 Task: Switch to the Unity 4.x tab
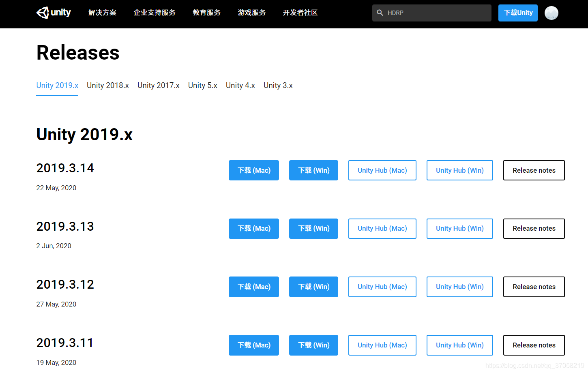[240, 86]
